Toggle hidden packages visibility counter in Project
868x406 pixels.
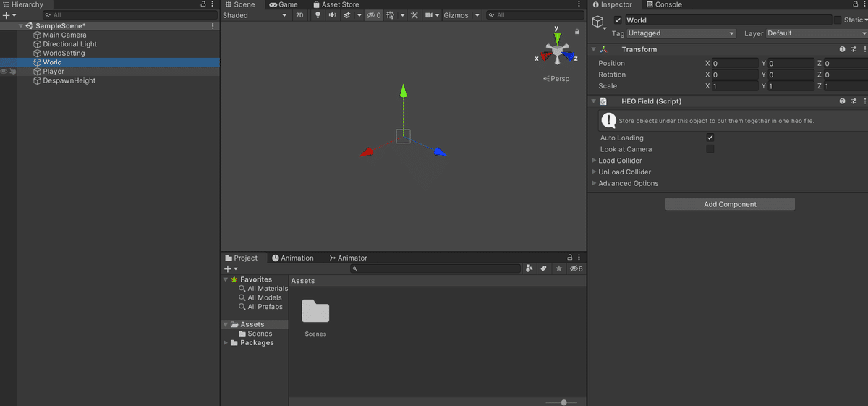[576, 268]
